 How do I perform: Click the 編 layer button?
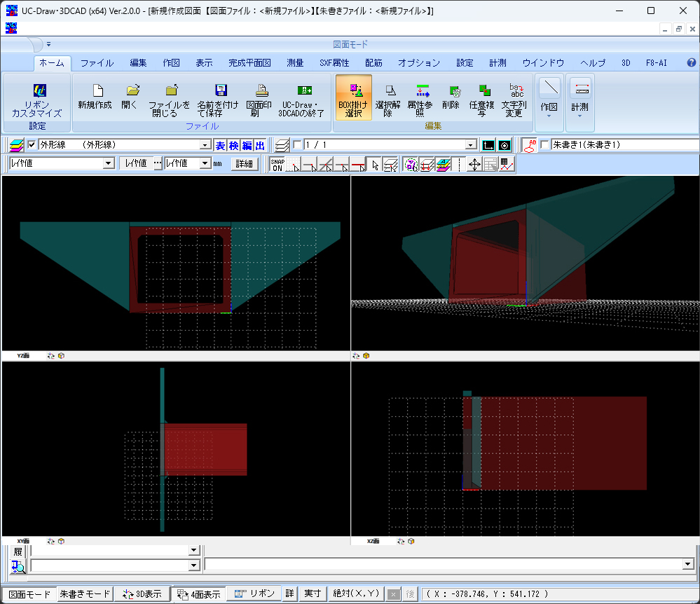click(x=247, y=146)
